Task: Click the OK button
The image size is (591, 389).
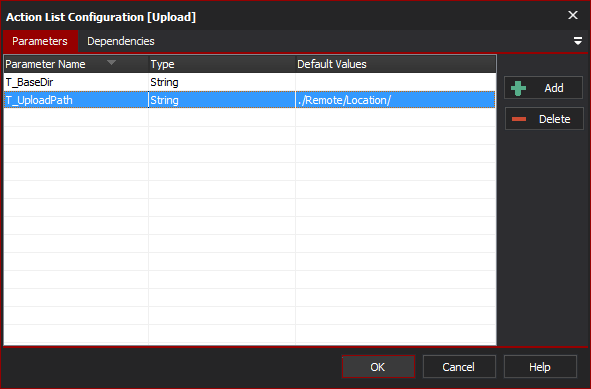Action: (x=378, y=366)
